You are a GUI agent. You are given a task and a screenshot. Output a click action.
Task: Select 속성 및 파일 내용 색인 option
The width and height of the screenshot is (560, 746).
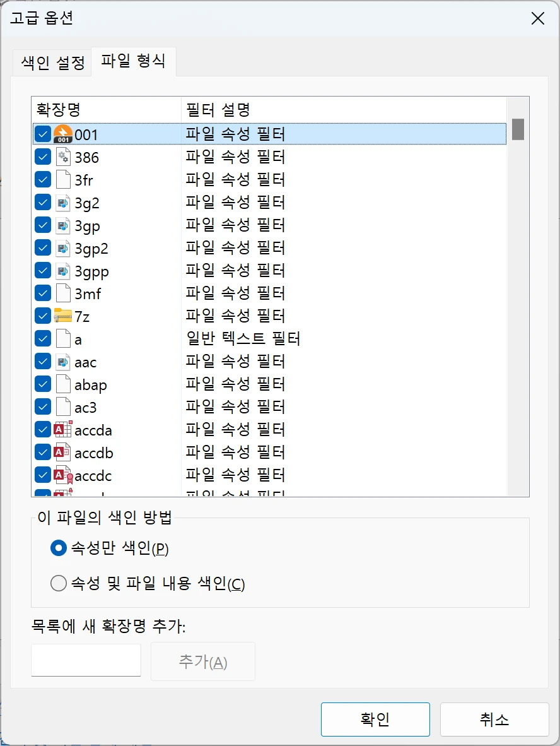pos(58,583)
